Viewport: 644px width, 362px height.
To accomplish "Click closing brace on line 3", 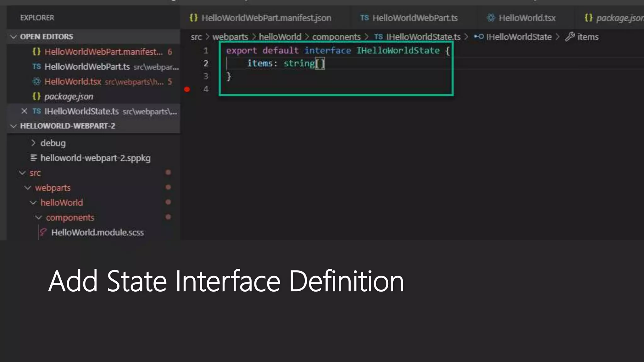I will coord(229,76).
